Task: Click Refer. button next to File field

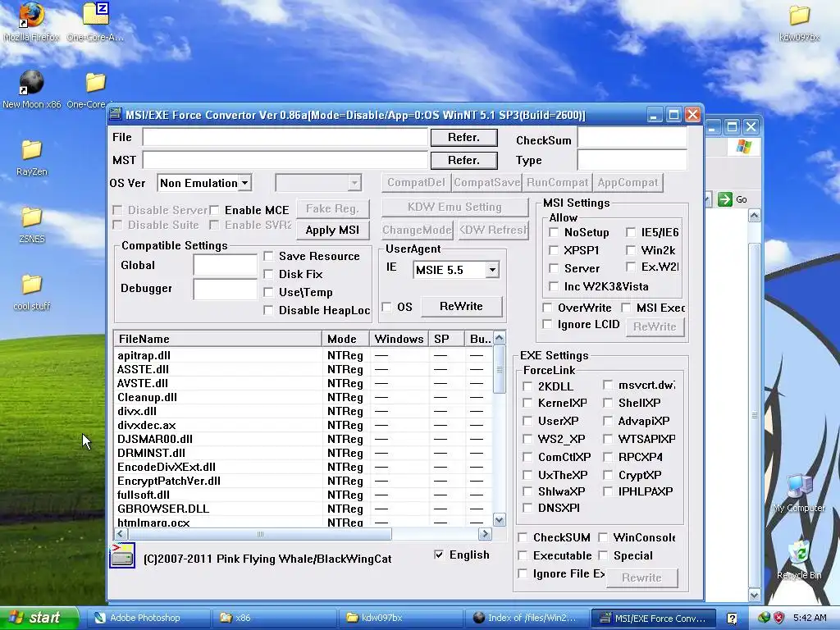Action: point(464,137)
